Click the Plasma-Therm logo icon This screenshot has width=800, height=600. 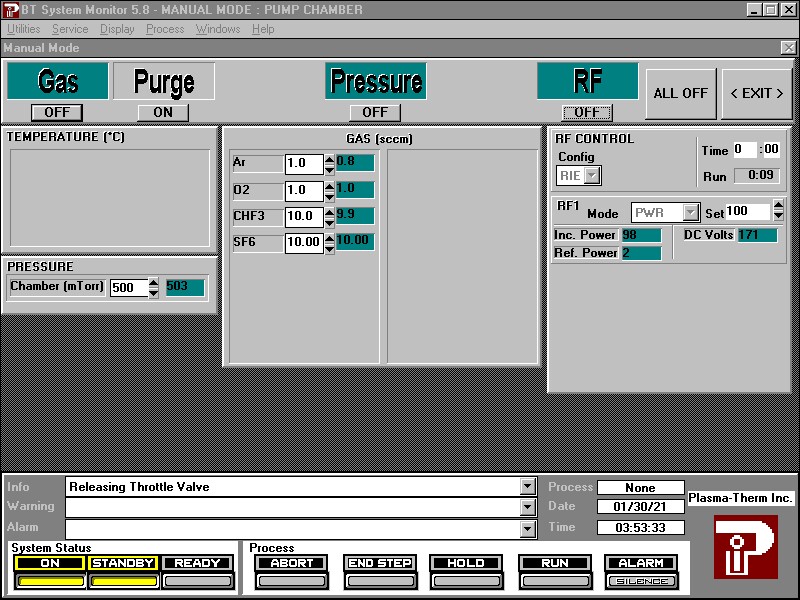[745, 546]
